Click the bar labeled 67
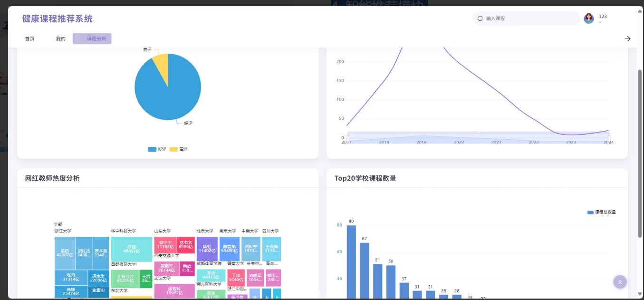Viewport: 644px width, 300px height. click(365, 270)
